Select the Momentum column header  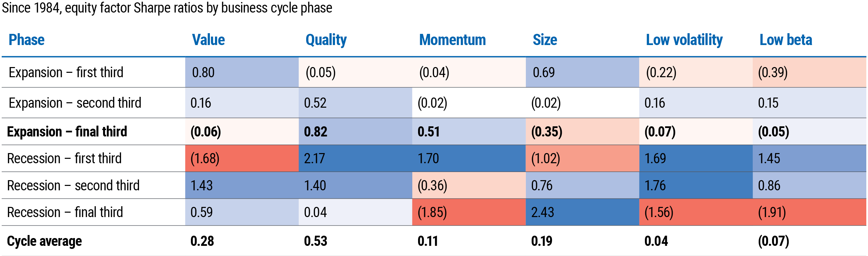pyautogui.click(x=452, y=40)
